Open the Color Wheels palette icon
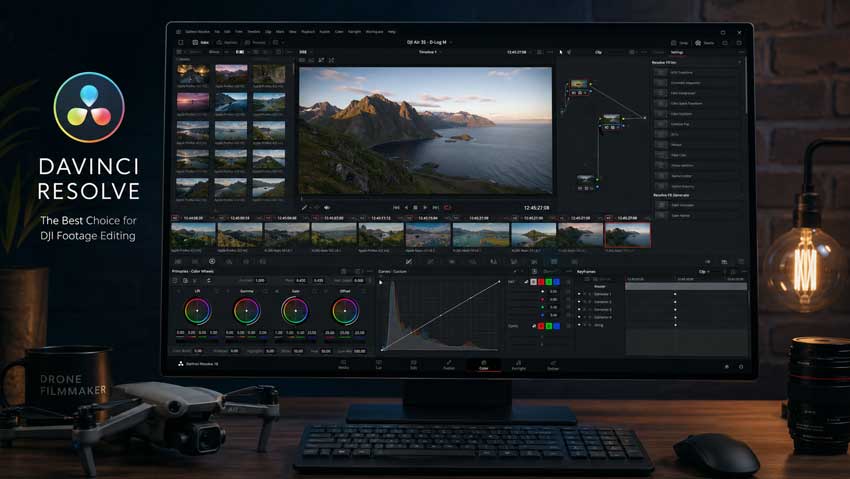The width and height of the screenshot is (850, 479). click(x=212, y=261)
